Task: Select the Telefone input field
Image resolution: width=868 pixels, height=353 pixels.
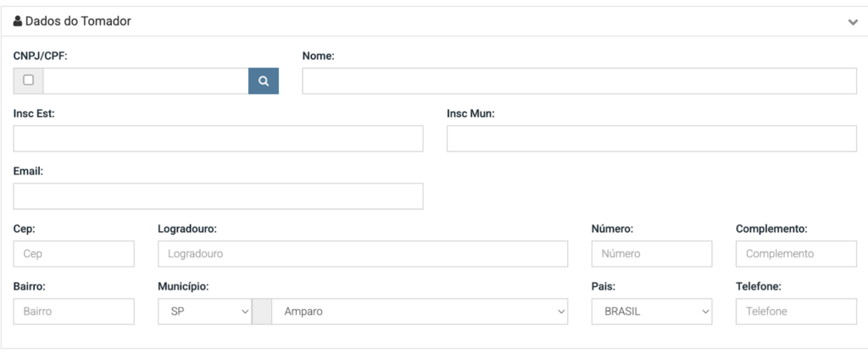Action: click(x=796, y=312)
